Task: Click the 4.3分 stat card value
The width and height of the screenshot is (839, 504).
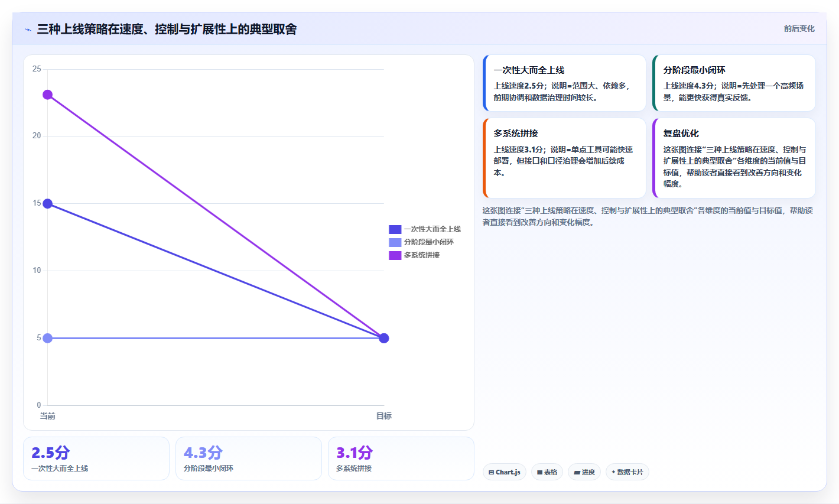Action: coord(203,453)
